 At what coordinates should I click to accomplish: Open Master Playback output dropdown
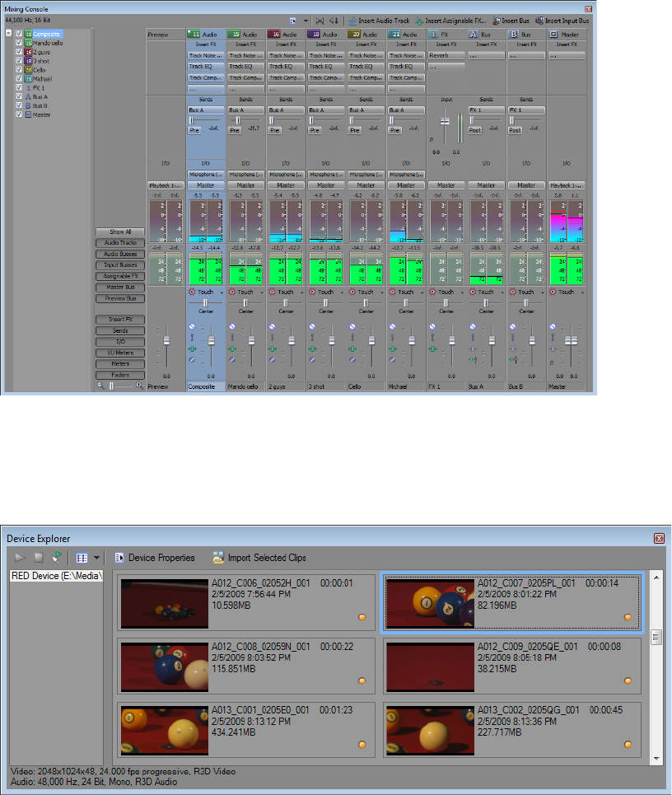pyautogui.click(x=567, y=185)
